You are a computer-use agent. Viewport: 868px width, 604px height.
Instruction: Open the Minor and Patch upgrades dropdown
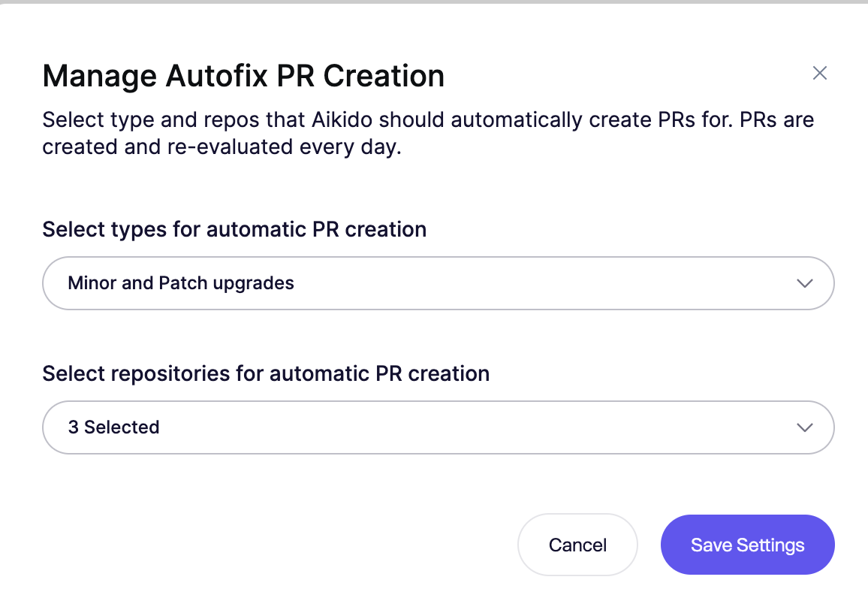pos(438,283)
